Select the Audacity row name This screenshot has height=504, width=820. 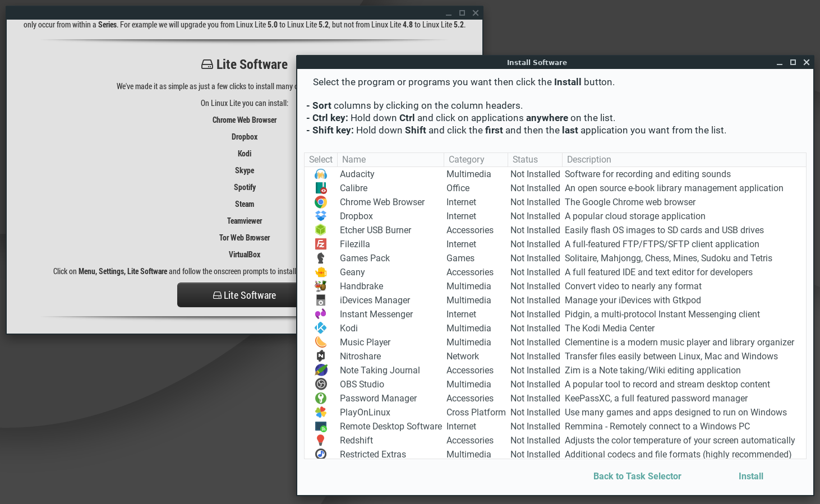point(357,174)
